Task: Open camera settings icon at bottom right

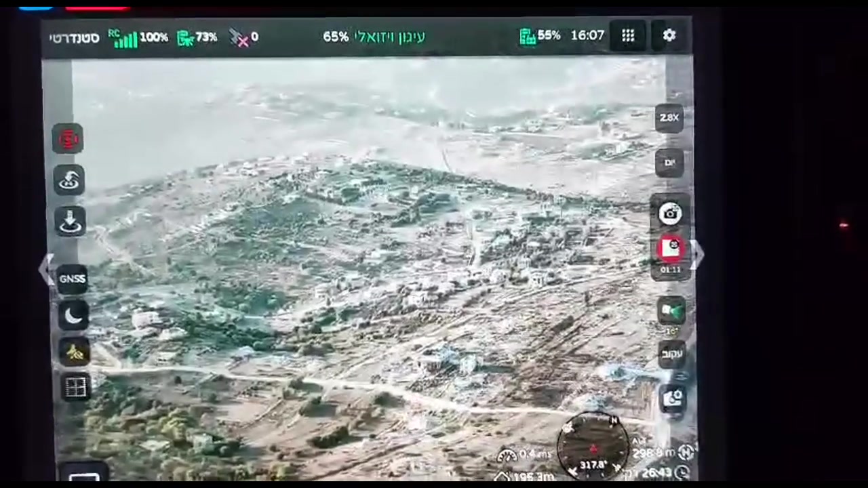Action: 672,399
